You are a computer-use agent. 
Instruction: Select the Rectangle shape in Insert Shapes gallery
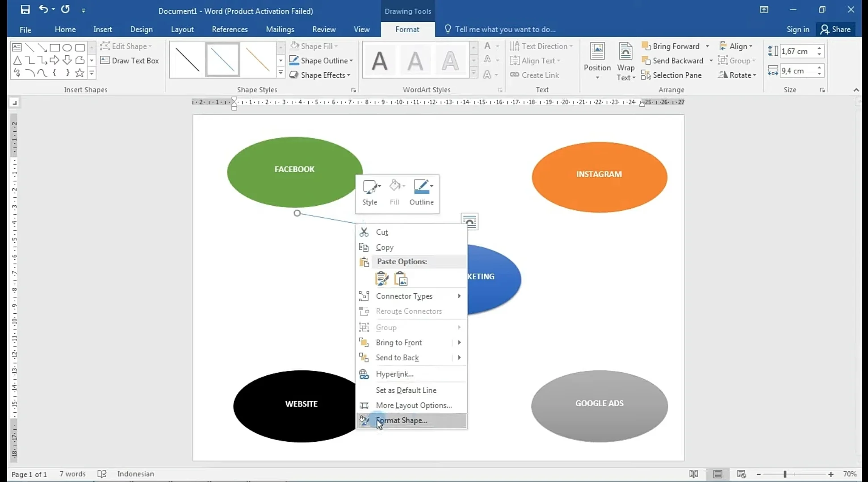point(55,47)
